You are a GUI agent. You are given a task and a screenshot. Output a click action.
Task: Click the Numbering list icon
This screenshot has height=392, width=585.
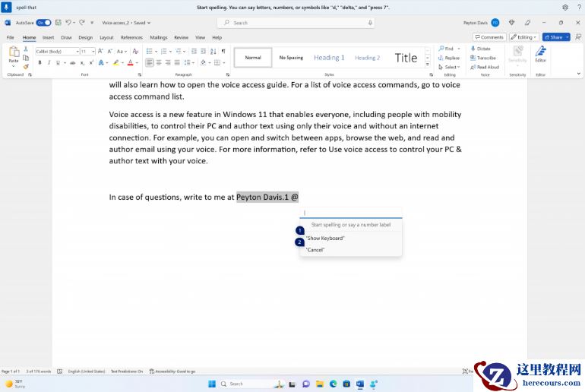pyautogui.click(x=164, y=51)
